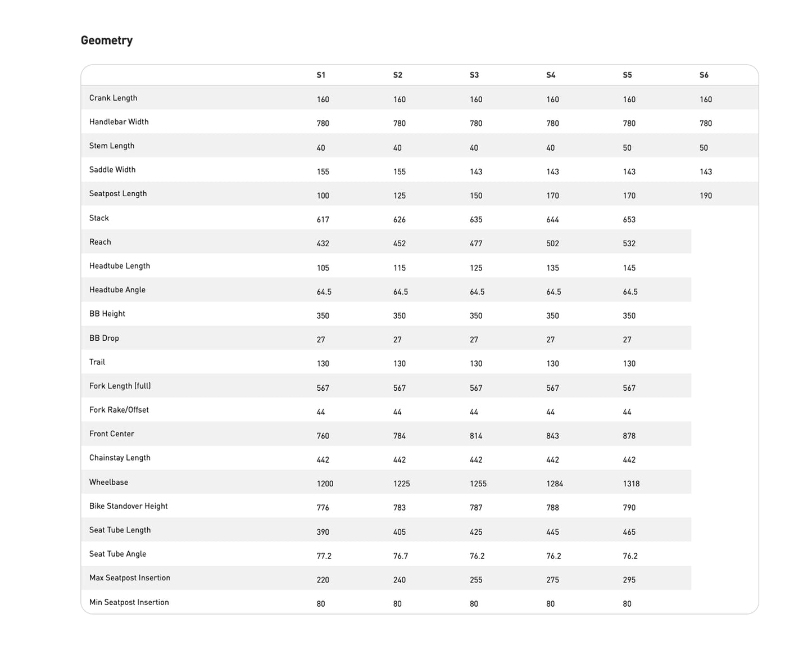Screen dimensions: 812x650
Task: Click the S6 column header
Action: [x=704, y=75]
